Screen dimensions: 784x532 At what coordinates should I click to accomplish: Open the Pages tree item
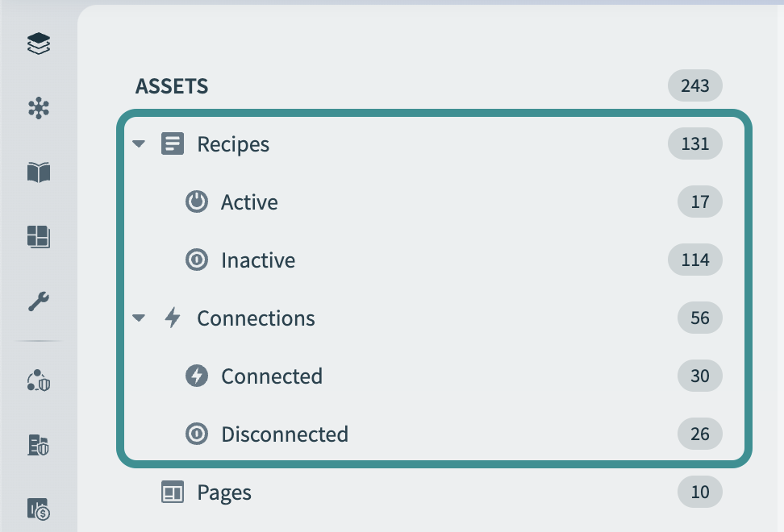[x=224, y=492]
